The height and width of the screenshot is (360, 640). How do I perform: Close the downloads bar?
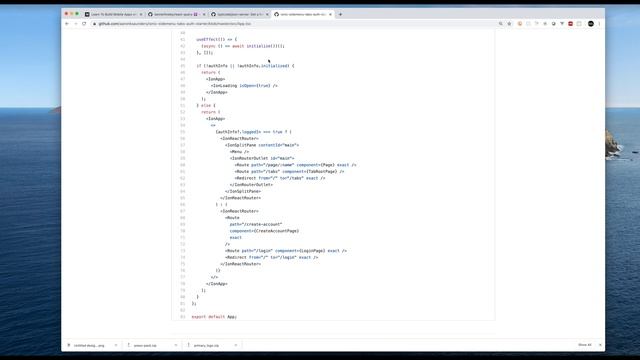tap(600, 345)
